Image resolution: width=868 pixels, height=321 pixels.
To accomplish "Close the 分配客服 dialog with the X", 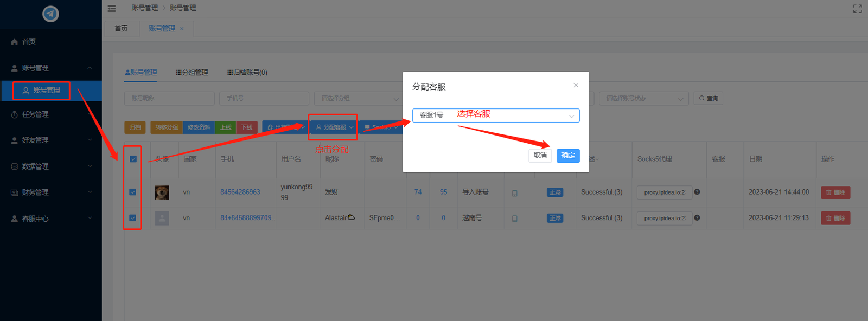I will coord(576,85).
